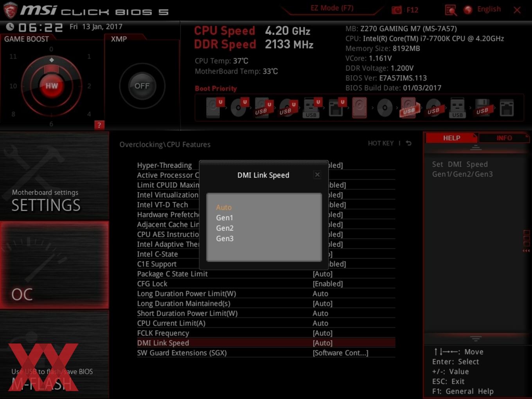Toggle CFG Lock [Enabled] value

(327, 284)
